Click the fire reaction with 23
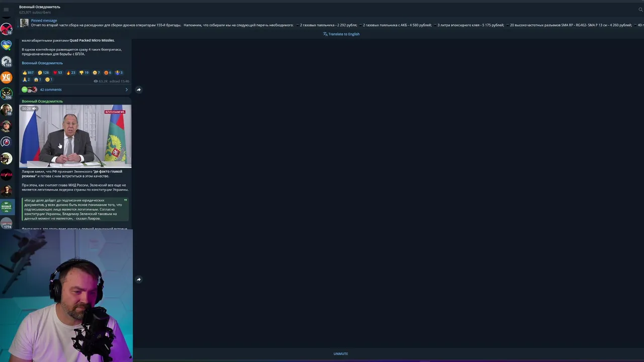The image size is (644, 362). click(71, 72)
